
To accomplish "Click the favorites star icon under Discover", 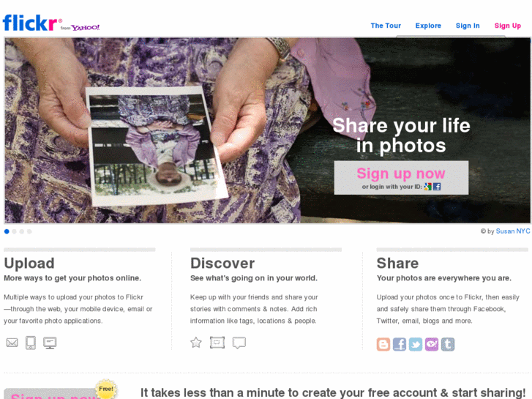I will (x=196, y=343).
